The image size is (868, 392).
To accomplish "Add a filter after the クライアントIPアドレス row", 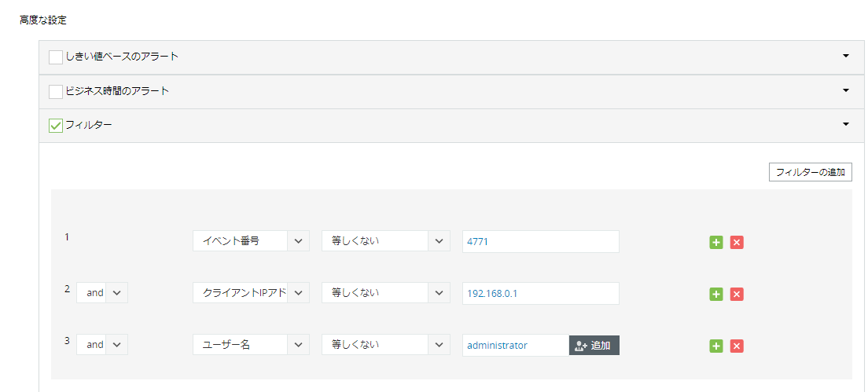I will click(715, 294).
